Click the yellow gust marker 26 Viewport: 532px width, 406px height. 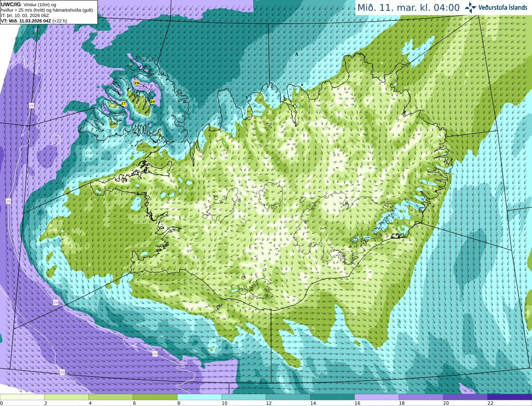153,102
